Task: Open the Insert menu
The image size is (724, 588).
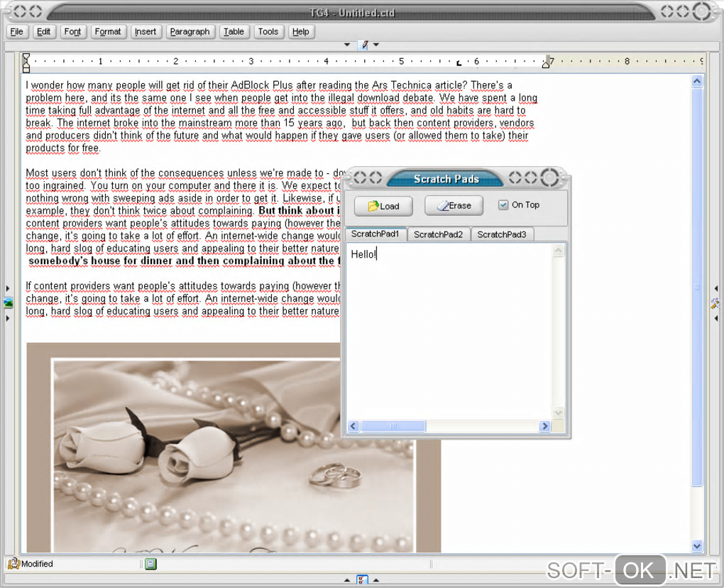Action: [146, 31]
